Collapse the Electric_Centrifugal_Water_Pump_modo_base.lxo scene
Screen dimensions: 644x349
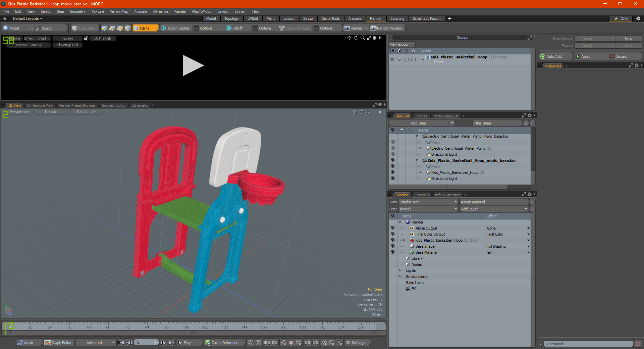(x=417, y=136)
